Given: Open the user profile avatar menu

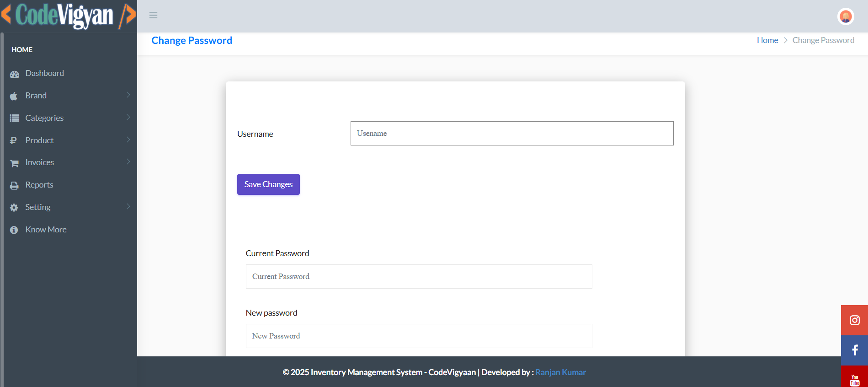Looking at the screenshot, I should pyautogui.click(x=846, y=16).
